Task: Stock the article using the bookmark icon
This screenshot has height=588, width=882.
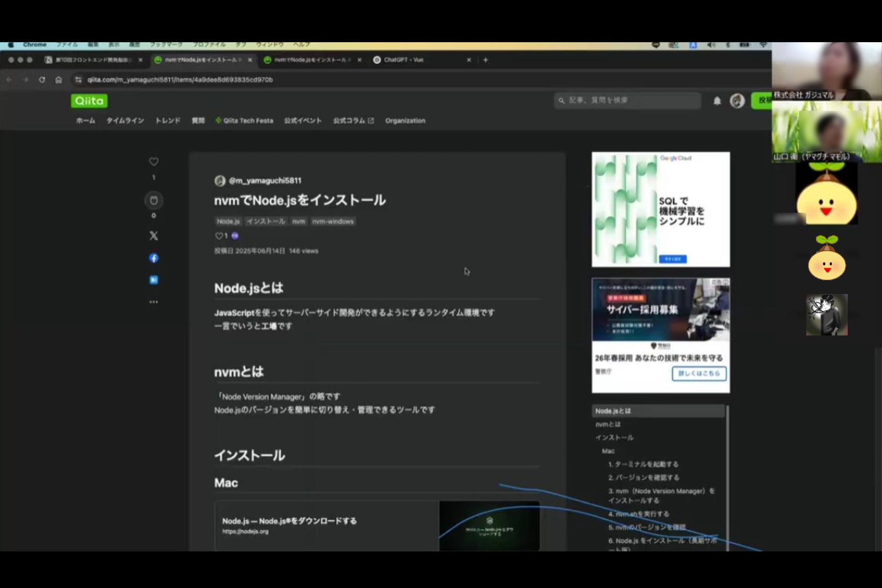Action: [153, 200]
